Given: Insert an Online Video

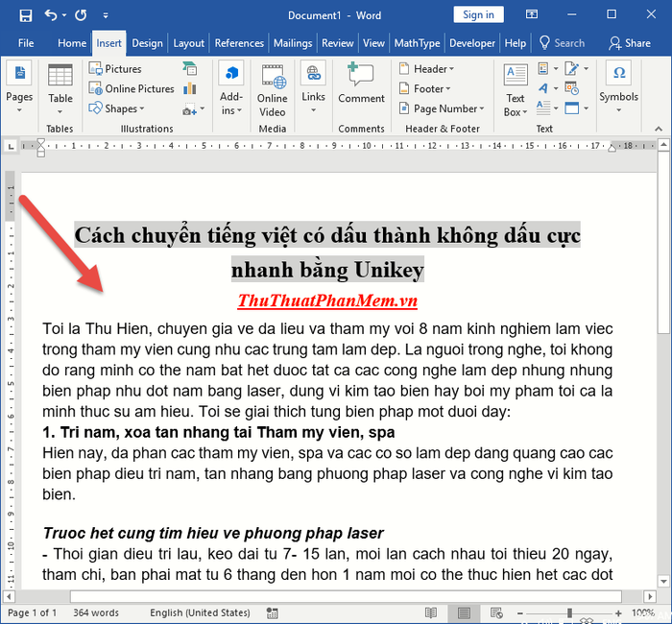Looking at the screenshot, I should click(x=272, y=90).
